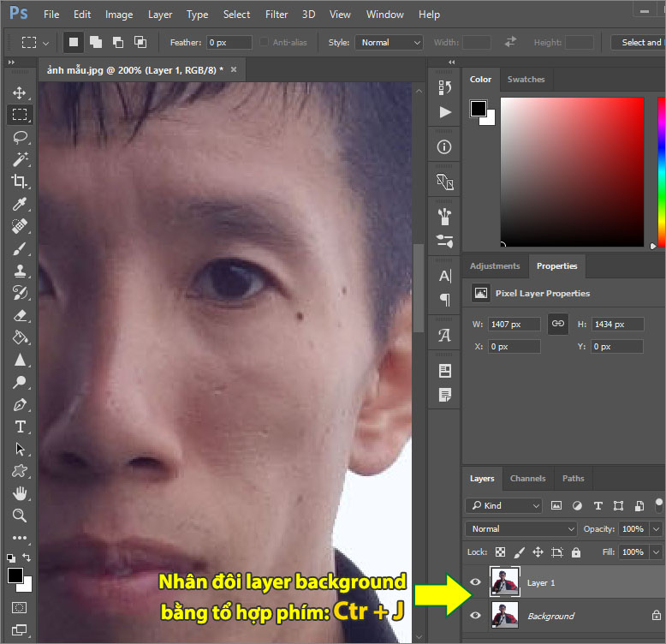Select the Lasso tool
666x644 pixels.
(x=19, y=137)
